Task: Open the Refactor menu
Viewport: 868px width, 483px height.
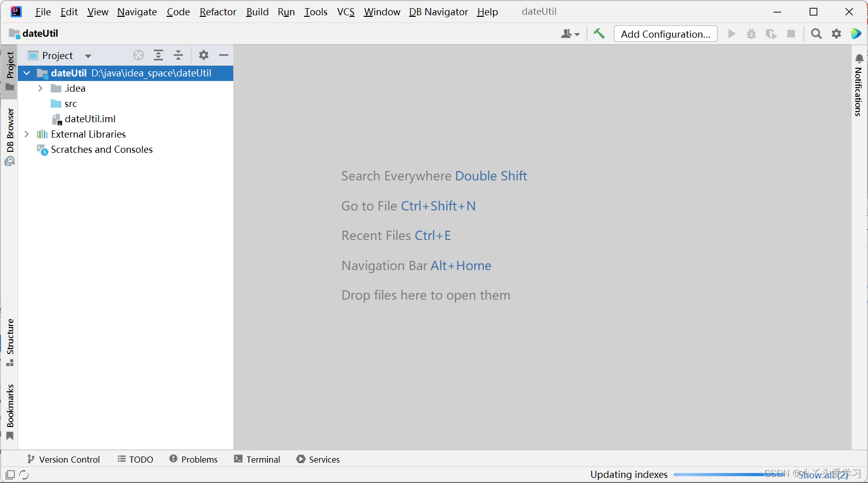Action: pyautogui.click(x=218, y=12)
